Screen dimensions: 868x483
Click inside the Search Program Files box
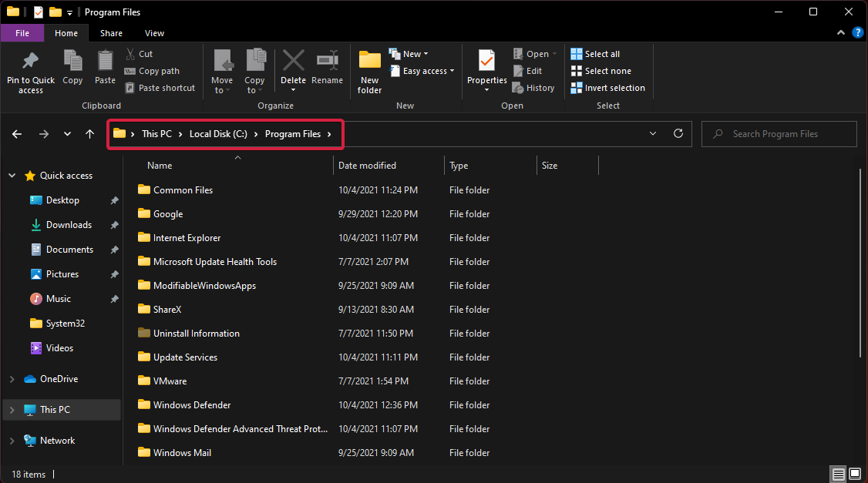point(779,133)
